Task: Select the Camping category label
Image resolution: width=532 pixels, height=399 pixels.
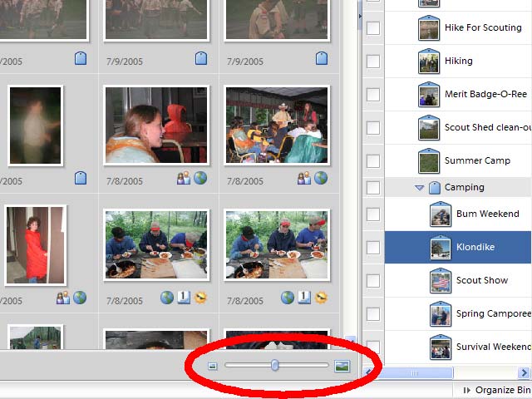Action: (x=464, y=187)
